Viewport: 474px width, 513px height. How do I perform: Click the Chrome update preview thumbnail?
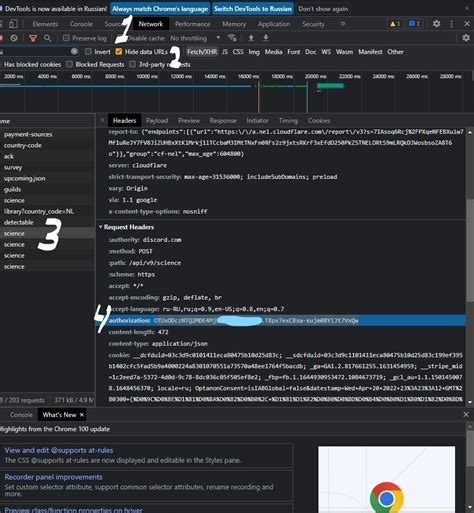tap(386, 479)
